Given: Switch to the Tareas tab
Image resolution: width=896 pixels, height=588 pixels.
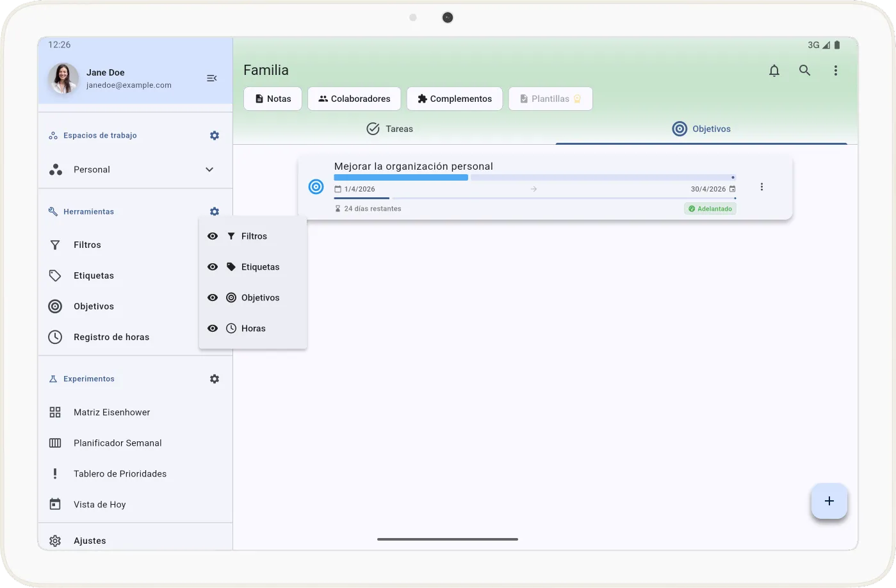Looking at the screenshot, I should (390, 129).
